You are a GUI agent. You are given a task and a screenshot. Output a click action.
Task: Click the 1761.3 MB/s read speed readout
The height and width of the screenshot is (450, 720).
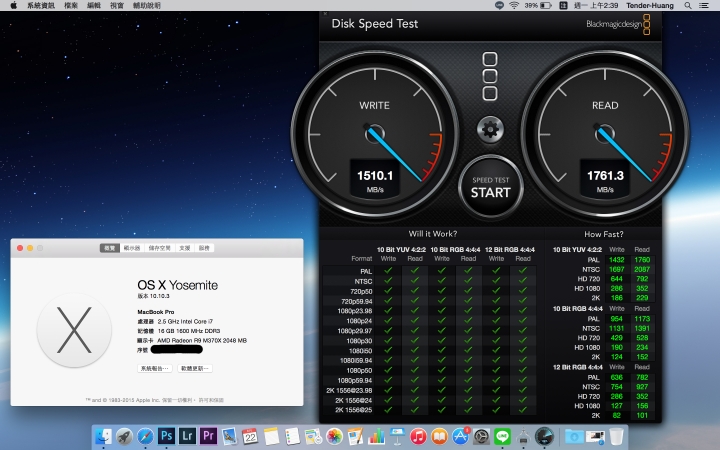[x=605, y=181]
